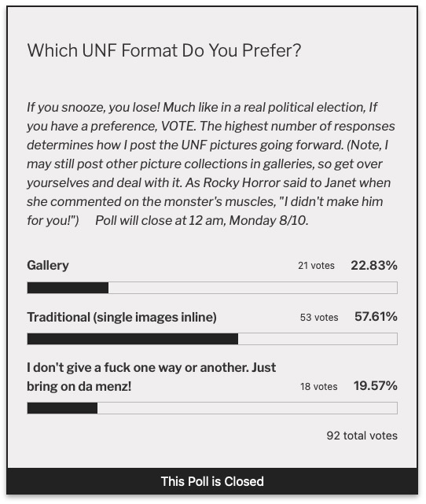
Task: Click the 22.83% percentage
Action: pyautogui.click(x=374, y=266)
